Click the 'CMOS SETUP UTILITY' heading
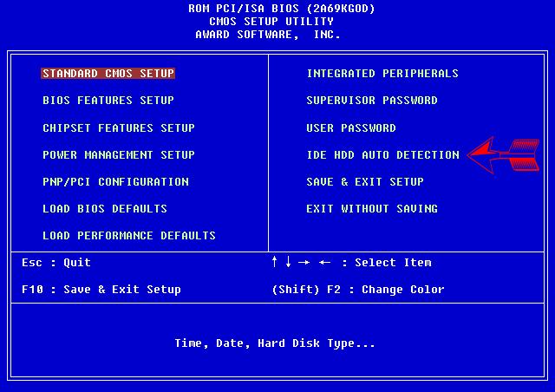Viewport: 555px width, 392px height. 271,21
